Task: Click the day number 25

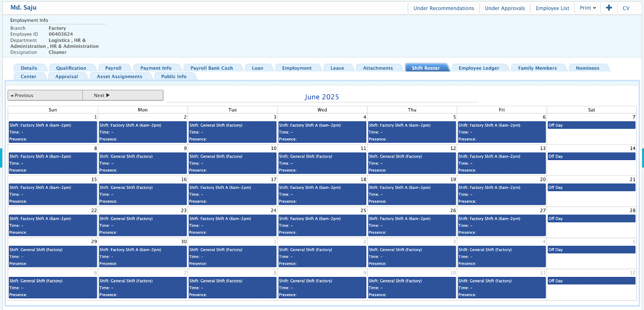Action: tap(363, 210)
